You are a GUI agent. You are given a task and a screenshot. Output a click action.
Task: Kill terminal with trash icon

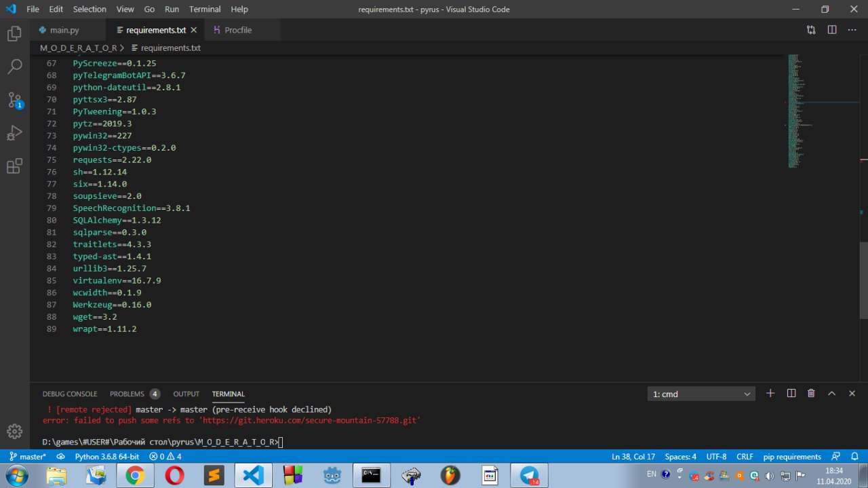[x=811, y=394]
